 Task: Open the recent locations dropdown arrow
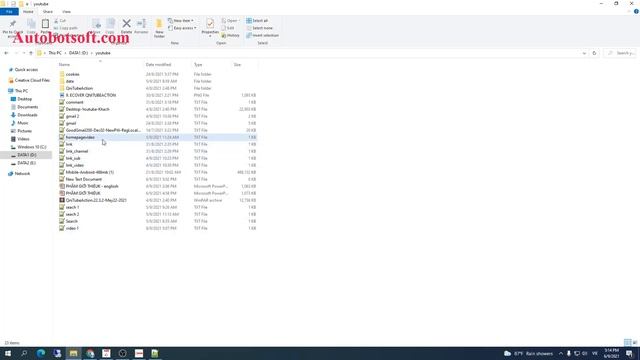coord(24,53)
